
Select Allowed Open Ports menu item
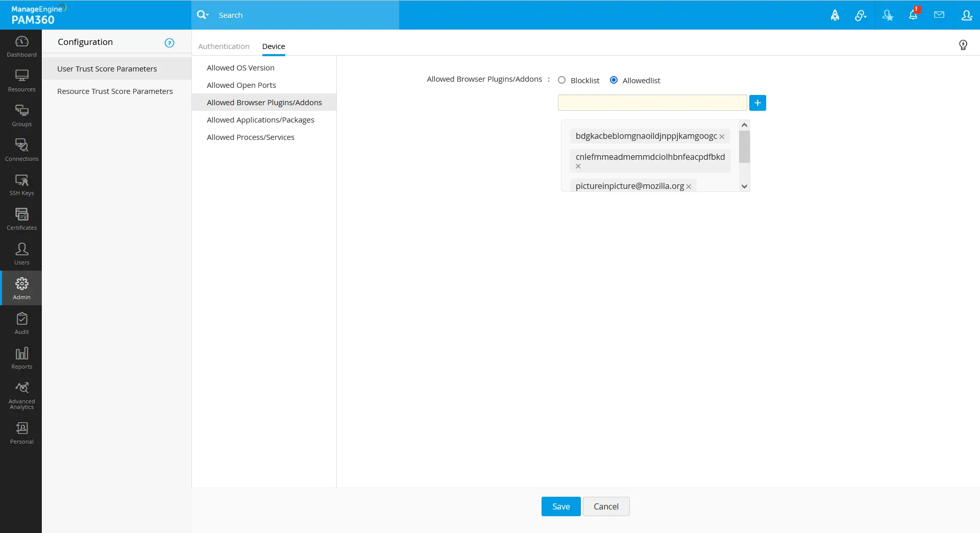241,85
